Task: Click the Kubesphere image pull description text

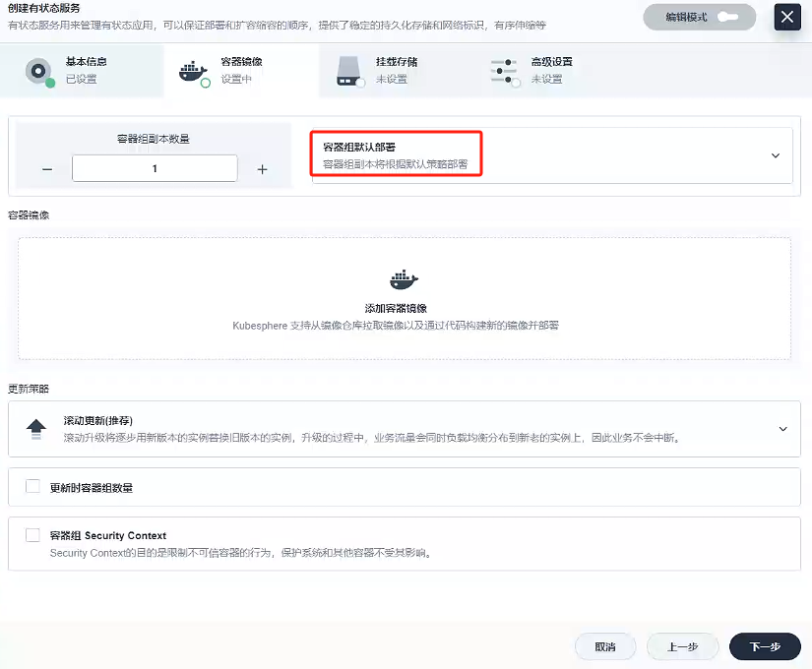Action: (396, 326)
